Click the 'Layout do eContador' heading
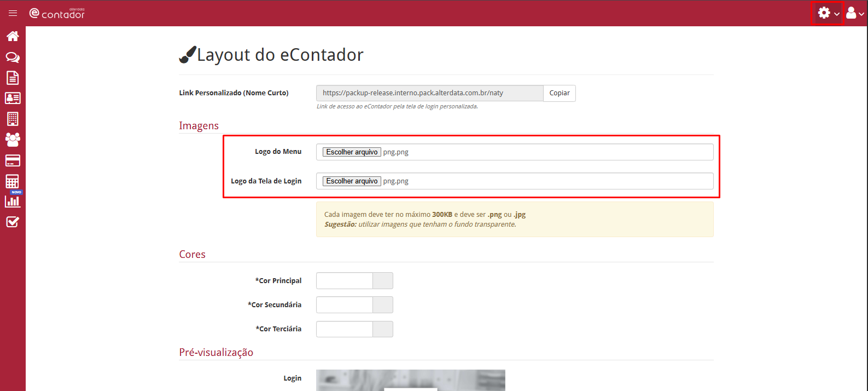The width and height of the screenshot is (868, 391). click(280, 55)
